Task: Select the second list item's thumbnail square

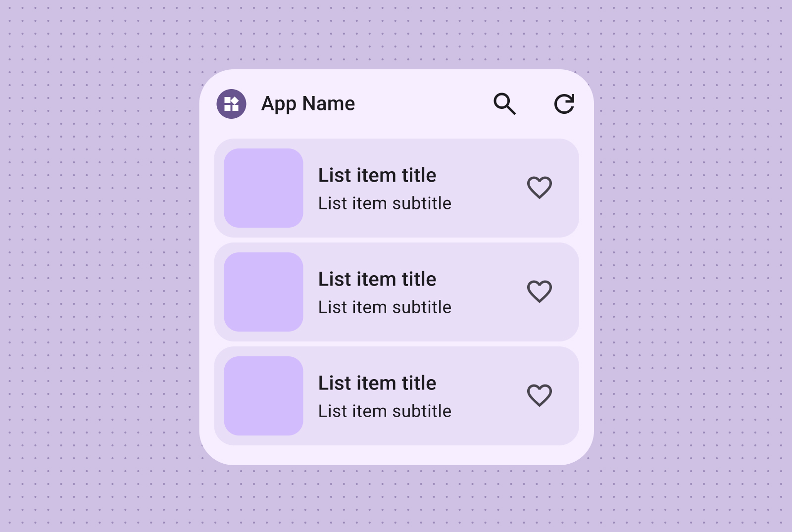Action: pyautogui.click(x=263, y=292)
